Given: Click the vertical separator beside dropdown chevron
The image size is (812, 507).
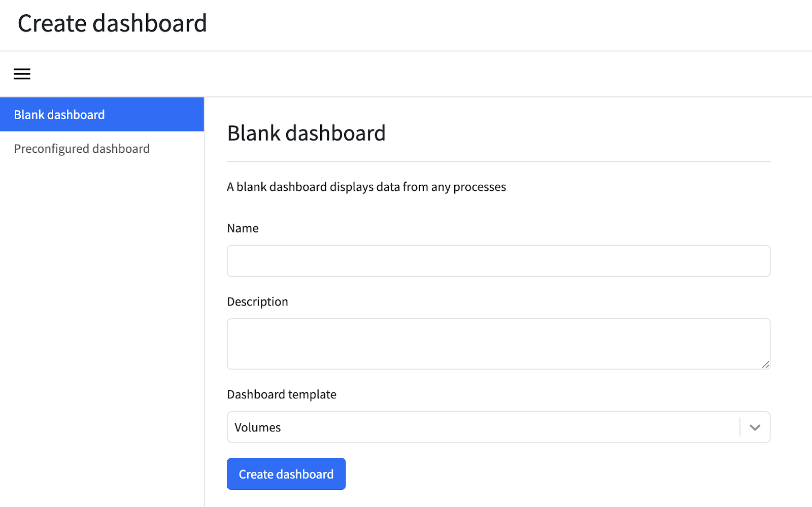Looking at the screenshot, I should pos(740,427).
